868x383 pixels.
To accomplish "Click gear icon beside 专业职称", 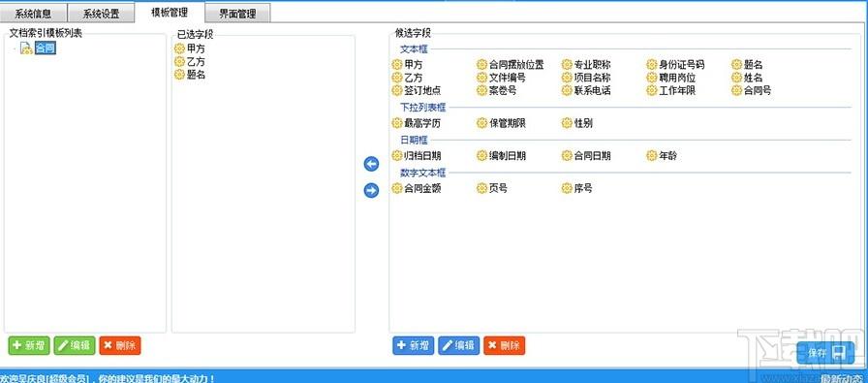I will (x=567, y=65).
